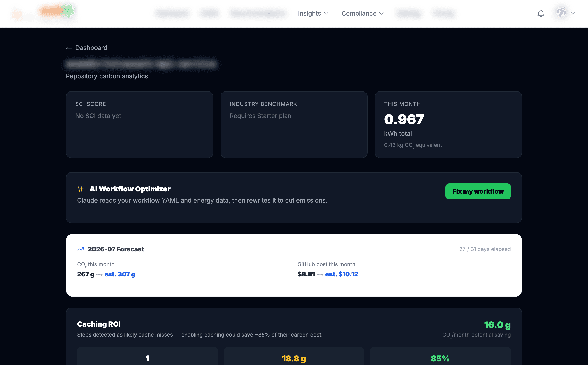588x365 pixels.
Task: Expand the user account chevron
Action: click(x=573, y=14)
